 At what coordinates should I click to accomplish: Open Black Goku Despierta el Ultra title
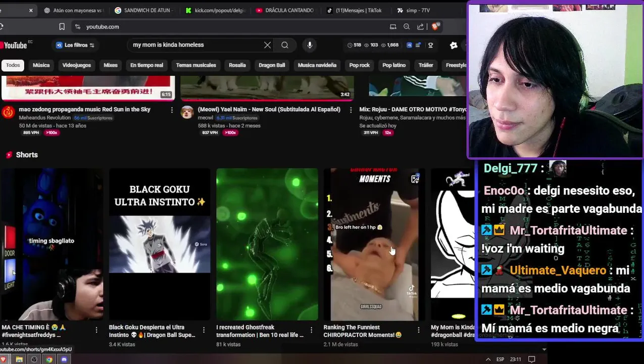pyautogui.click(x=152, y=331)
